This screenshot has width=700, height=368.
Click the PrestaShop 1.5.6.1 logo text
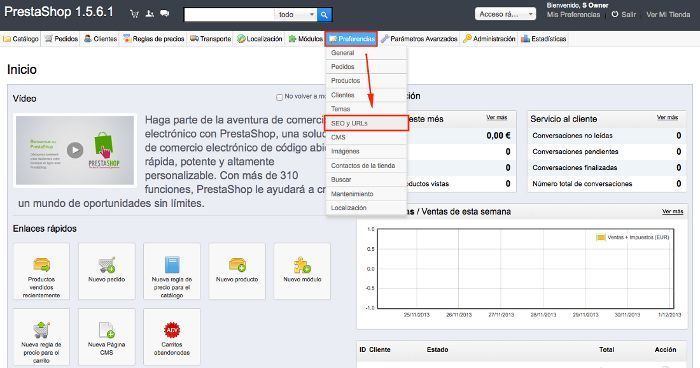pos(59,12)
